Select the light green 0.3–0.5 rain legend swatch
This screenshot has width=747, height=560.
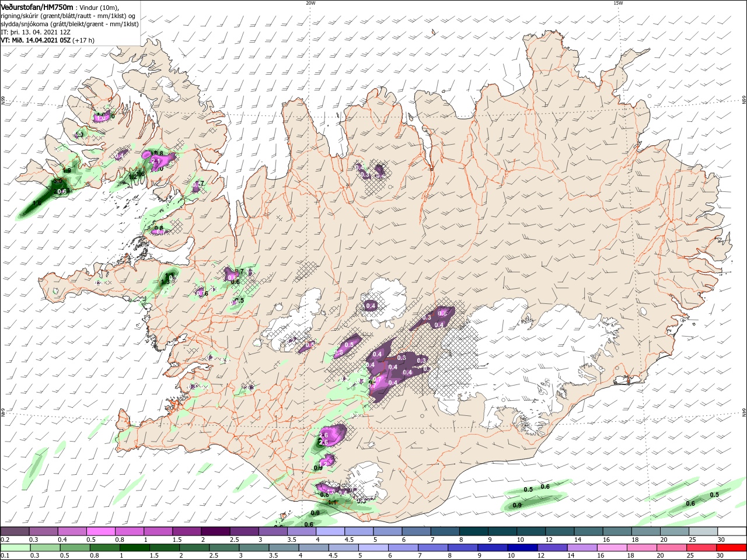point(46,548)
